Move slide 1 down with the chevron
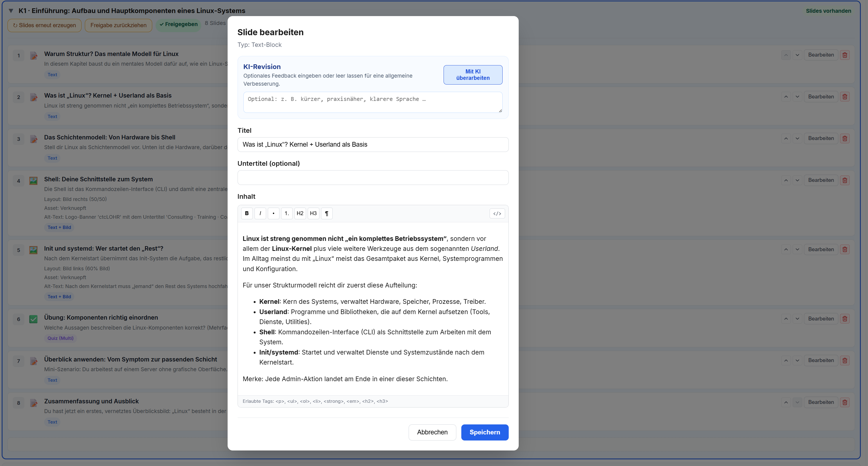This screenshot has width=868, height=466. click(x=797, y=55)
